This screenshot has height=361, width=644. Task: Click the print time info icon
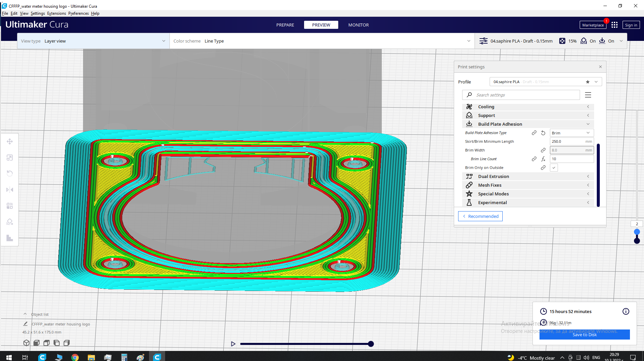coord(626,311)
